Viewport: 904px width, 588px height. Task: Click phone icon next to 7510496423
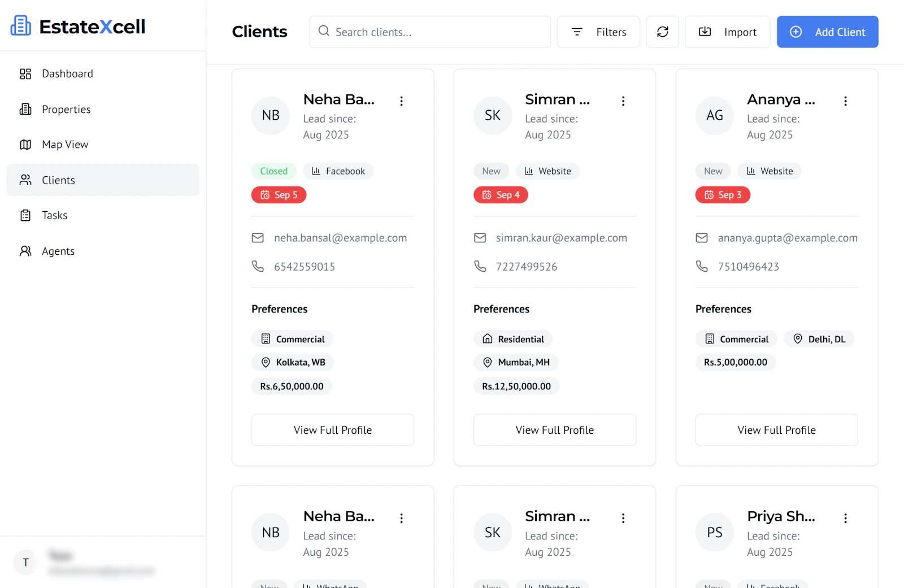(x=702, y=266)
